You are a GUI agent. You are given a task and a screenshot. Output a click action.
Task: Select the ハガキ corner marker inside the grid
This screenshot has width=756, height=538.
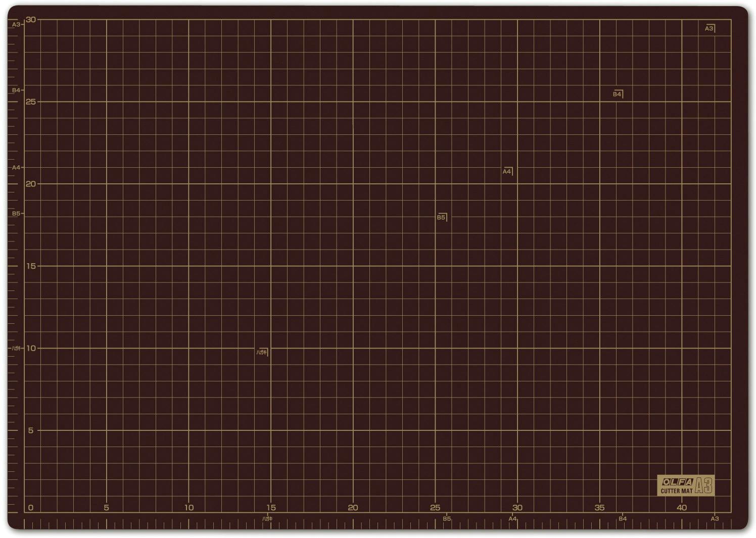point(261,353)
